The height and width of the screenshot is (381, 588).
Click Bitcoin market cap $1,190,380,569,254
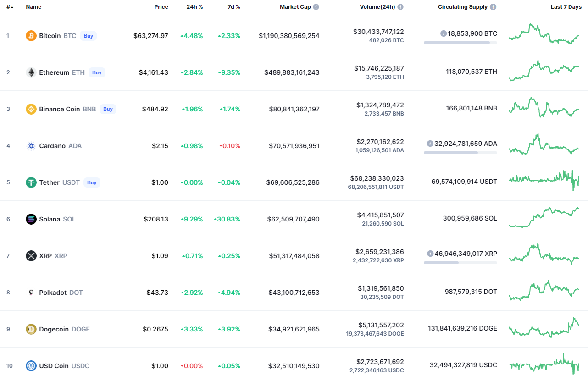pos(289,36)
